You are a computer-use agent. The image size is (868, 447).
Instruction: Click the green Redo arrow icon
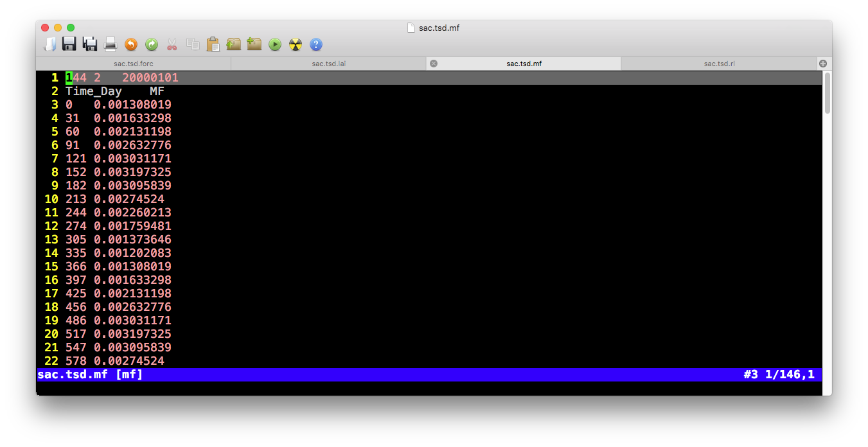(152, 44)
